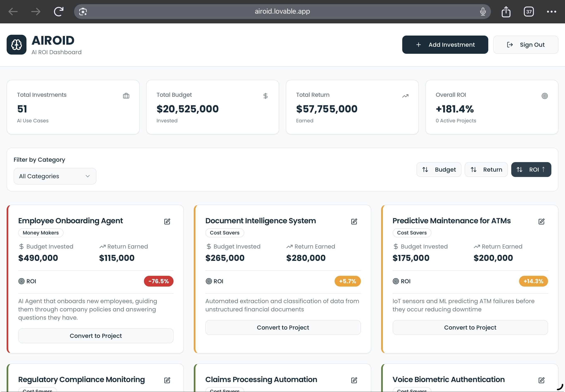The height and width of the screenshot is (392, 565).
Task: Click the edit icon on Document Intelligence System
Action: [354, 222]
